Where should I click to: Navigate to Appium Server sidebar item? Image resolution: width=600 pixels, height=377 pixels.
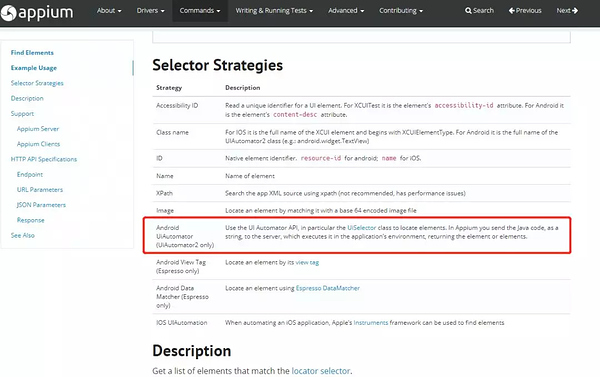coord(38,129)
